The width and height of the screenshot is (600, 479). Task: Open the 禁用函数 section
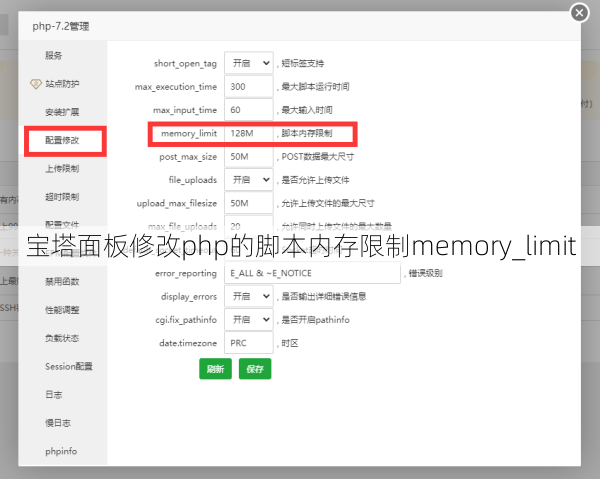62,282
